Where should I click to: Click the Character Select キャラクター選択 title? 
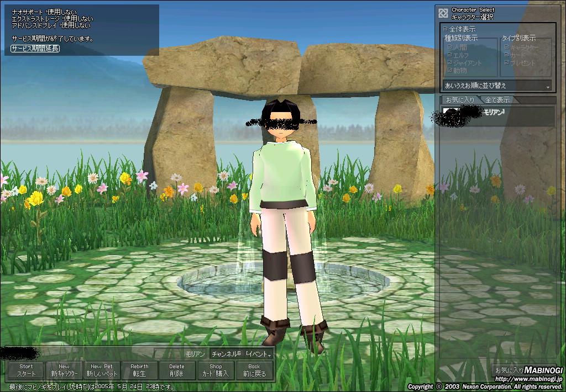point(473,13)
